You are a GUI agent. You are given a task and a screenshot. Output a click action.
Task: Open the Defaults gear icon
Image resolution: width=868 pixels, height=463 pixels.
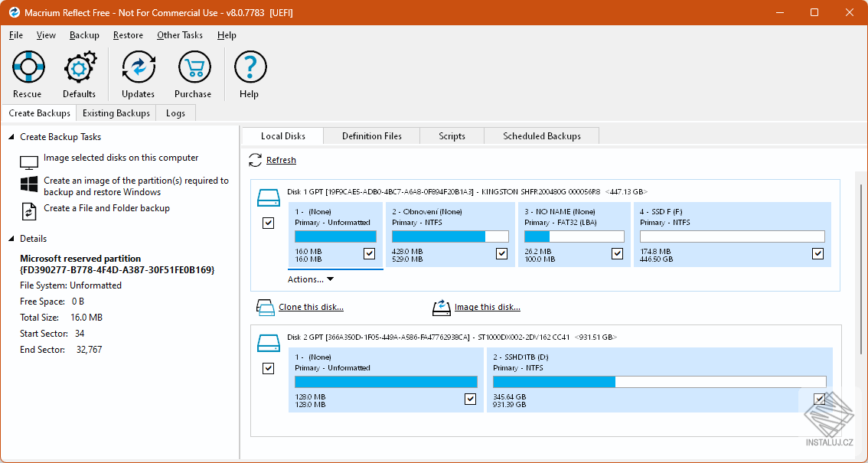(x=79, y=68)
